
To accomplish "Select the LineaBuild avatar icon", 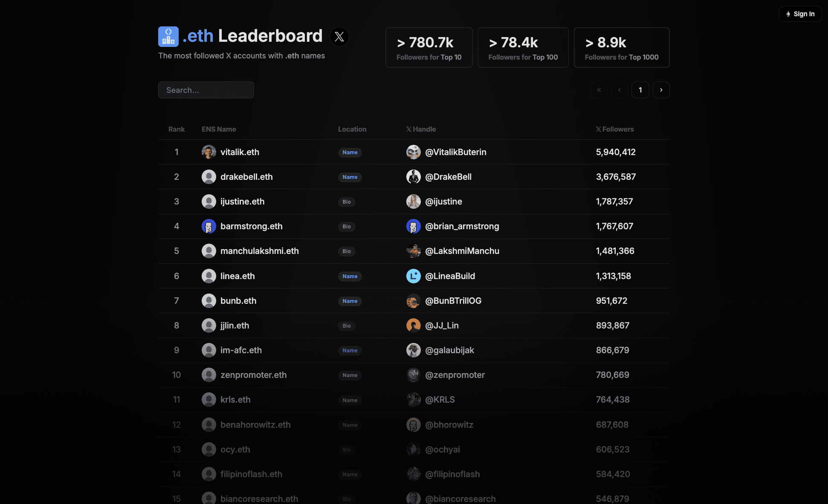I will [x=413, y=276].
